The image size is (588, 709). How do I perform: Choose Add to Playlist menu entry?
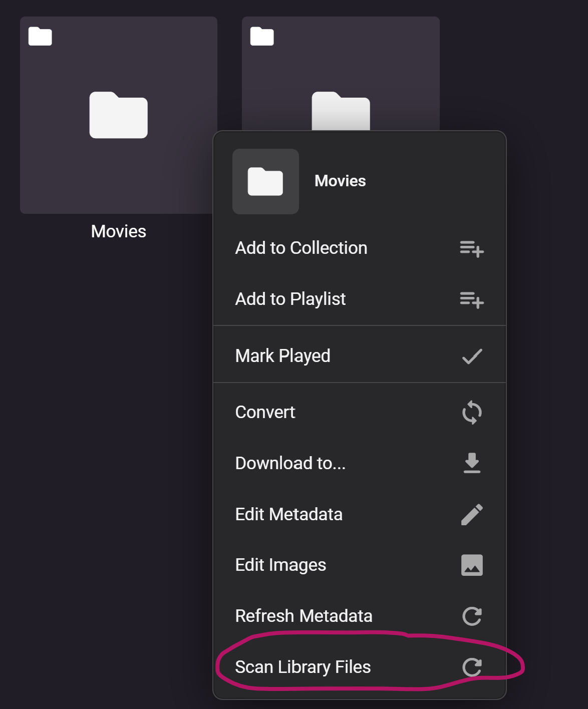pos(360,299)
